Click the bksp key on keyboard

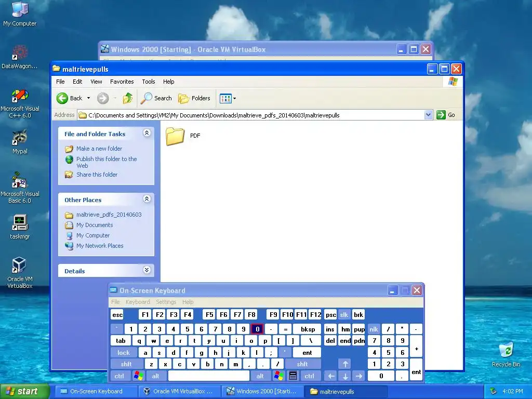pyautogui.click(x=308, y=329)
